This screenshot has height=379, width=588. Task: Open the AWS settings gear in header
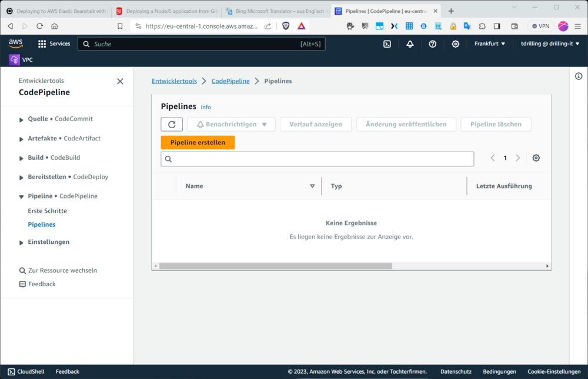[x=455, y=44]
